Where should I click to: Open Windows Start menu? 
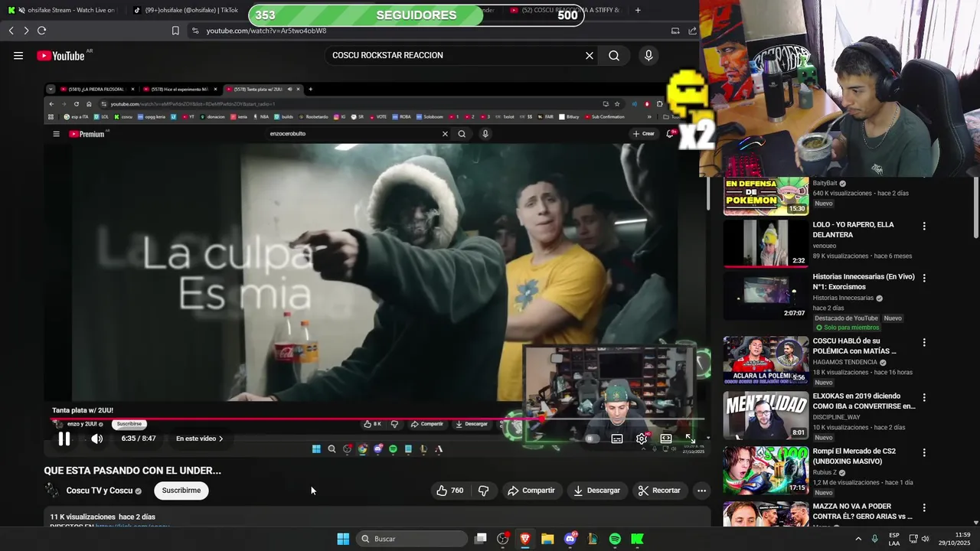tap(343, 539)
